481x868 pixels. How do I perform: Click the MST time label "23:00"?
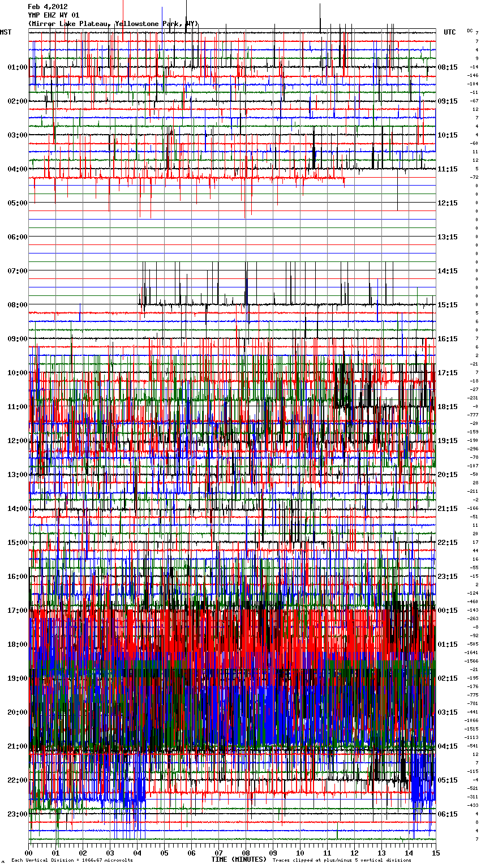[18, 814]
